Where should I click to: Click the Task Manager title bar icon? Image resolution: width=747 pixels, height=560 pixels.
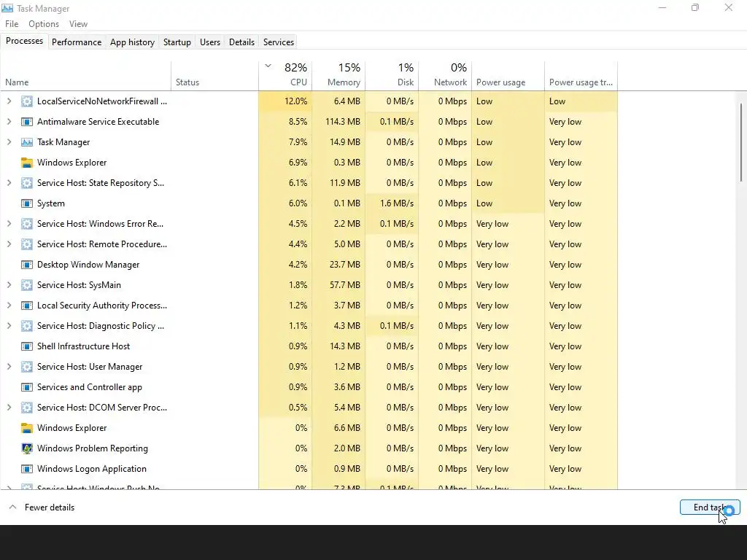click(x=7, y=8)
